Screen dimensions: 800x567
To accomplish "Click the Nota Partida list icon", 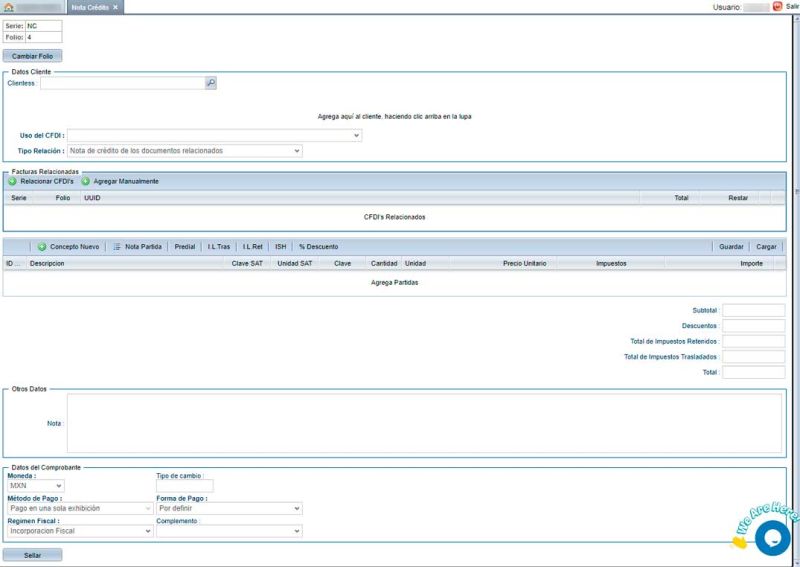I will coord(117,246).
